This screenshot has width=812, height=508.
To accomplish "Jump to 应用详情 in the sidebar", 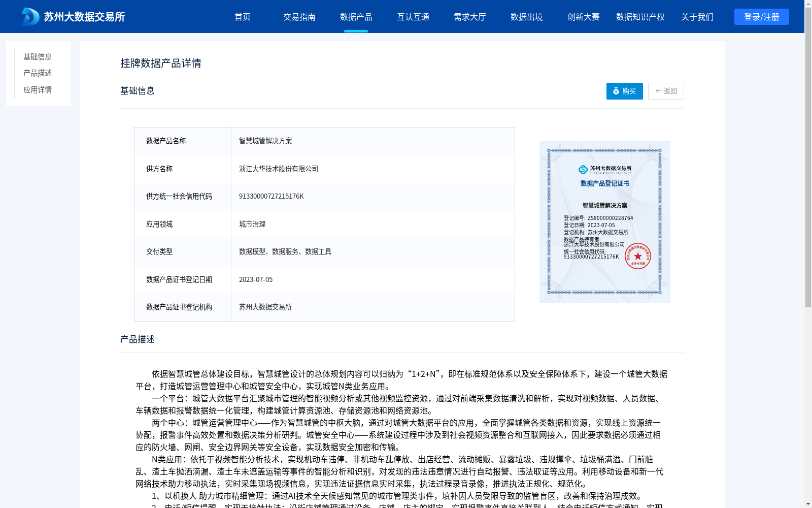I will click(38, 90).
